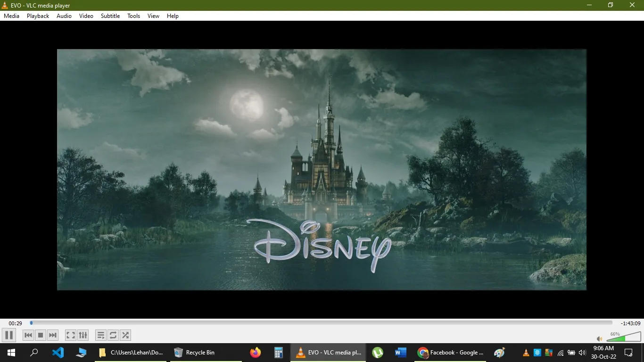Click the Stop playback icon
Image resolution: width=644 pixels, height=362 pixels.
[x=40, y=335]
